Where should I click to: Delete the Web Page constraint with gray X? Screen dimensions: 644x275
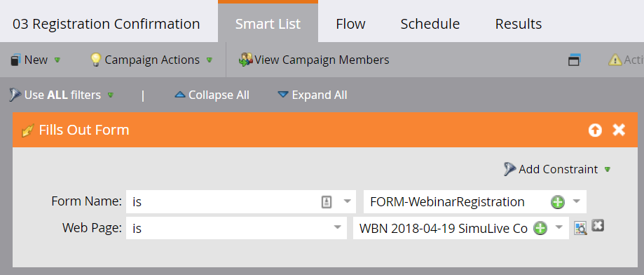tap(598, 225)
